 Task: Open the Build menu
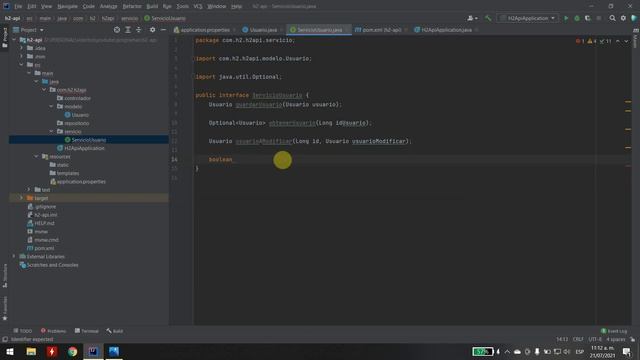click(152, 7)
